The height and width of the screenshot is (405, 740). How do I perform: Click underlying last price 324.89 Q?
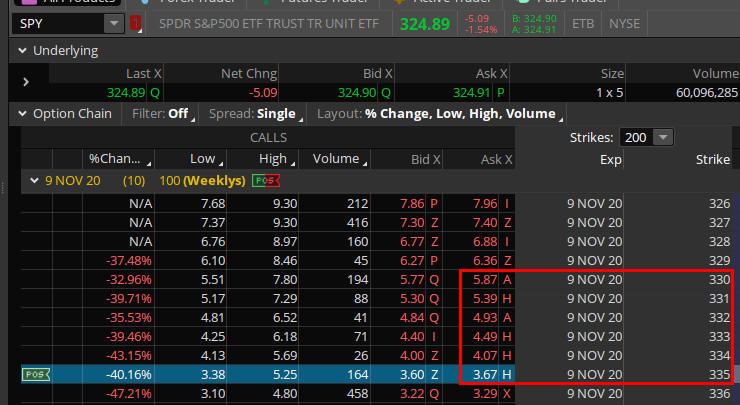pos(134,93)
